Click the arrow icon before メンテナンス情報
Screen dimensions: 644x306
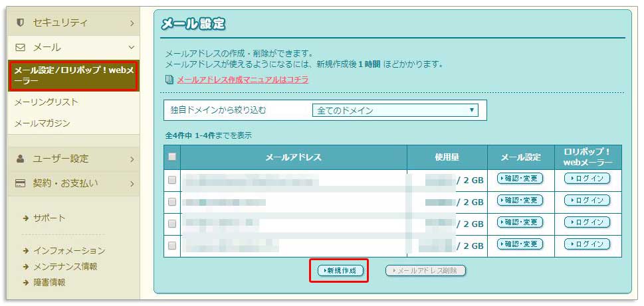pos(27,267)
